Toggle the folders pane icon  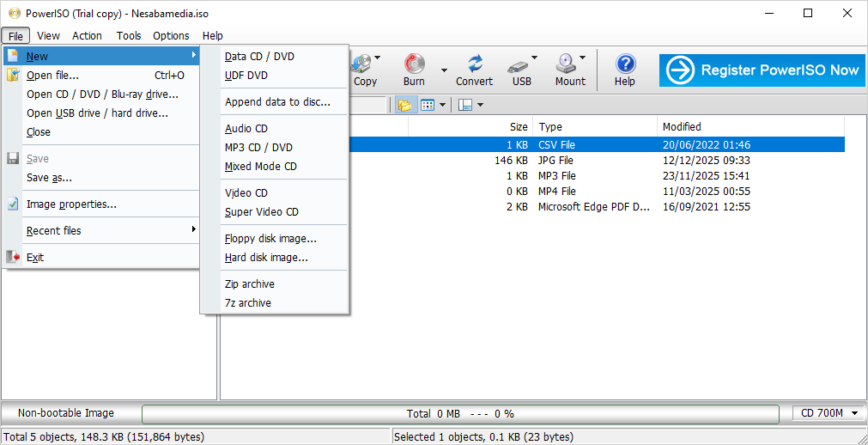pos(404,105)
